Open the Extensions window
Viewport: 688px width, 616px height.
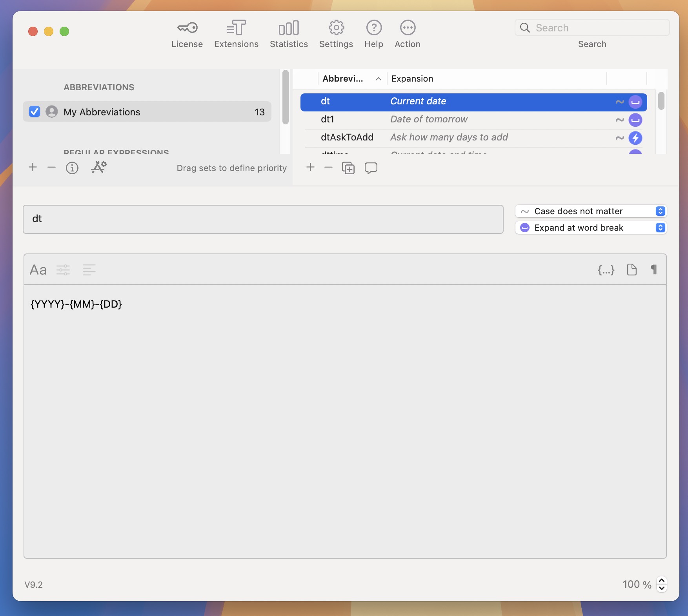point(236,33)
